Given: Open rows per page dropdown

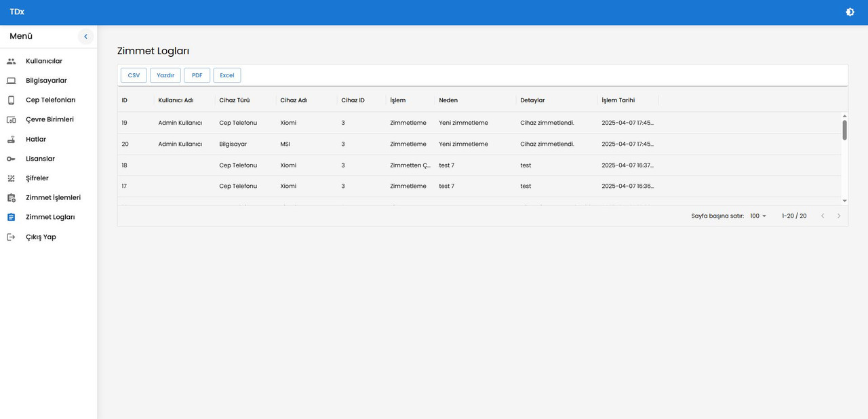Looking at the screenshot, I should click(758, 216).
